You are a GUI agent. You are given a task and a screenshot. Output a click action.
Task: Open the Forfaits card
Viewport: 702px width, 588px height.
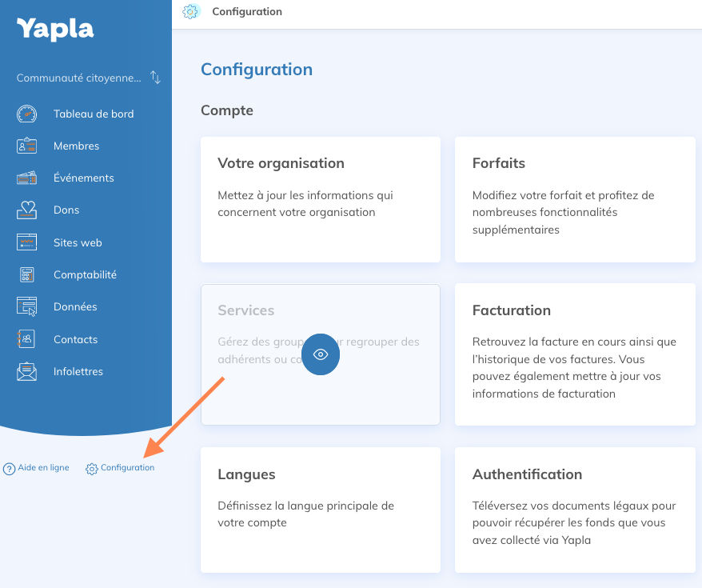pyautogui.click(x=575, y=199)
